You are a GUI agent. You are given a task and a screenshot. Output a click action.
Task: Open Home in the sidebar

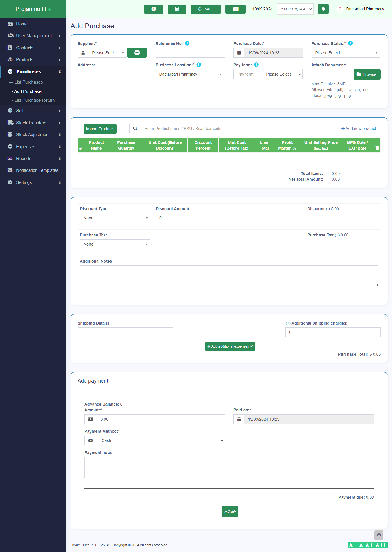click(33, 24)
